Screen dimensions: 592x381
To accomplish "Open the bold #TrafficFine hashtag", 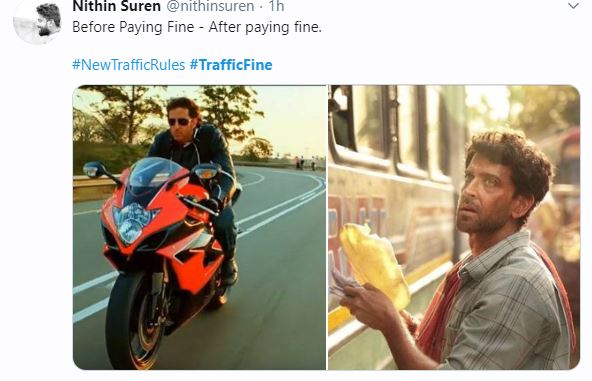I will pos(231,65).
